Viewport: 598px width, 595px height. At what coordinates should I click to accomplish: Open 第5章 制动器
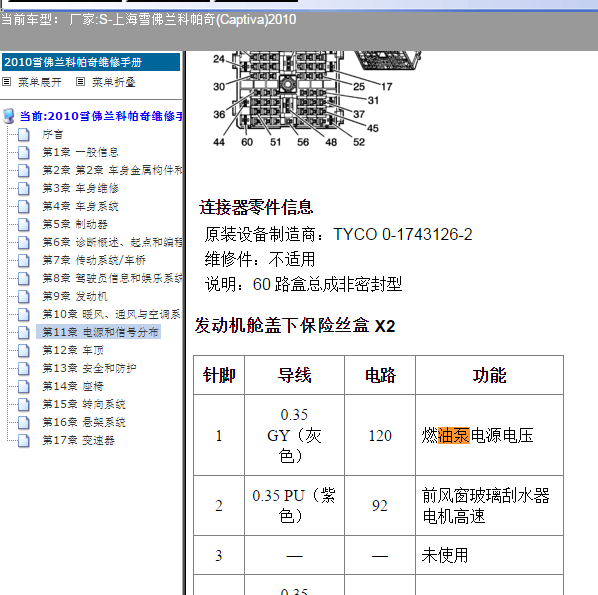pos(75,224)
